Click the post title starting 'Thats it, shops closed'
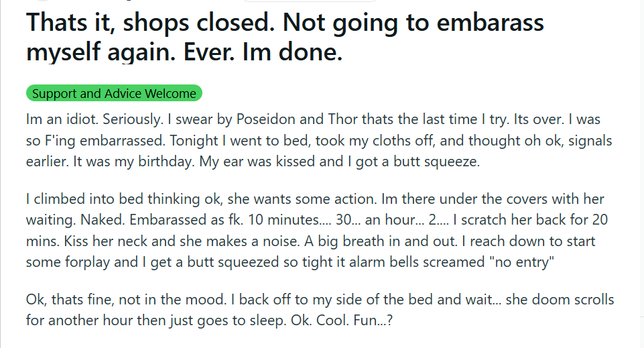This screenshot has width=644, height=348. tap(285, 37)
